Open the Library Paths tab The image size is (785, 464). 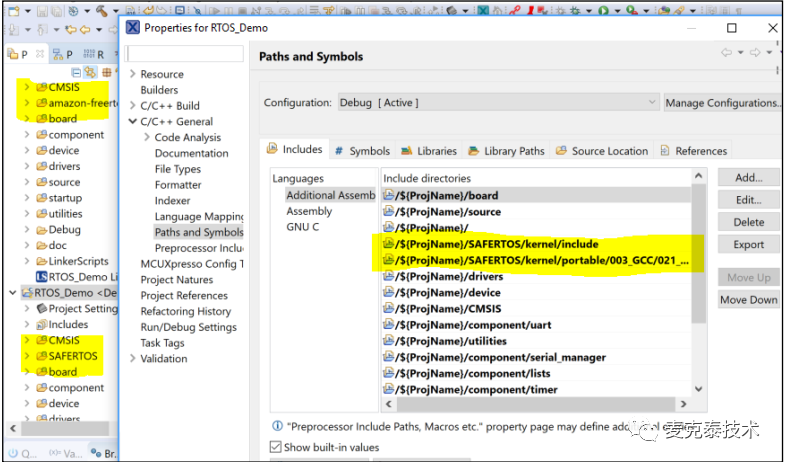point(507,151)
